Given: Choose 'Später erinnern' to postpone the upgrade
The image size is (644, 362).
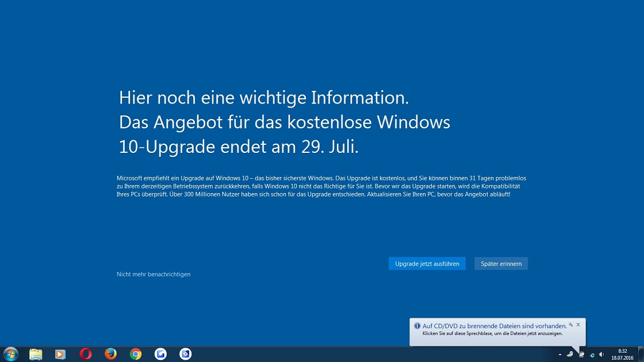Looking at the screenshot, I should coord(501,264).
